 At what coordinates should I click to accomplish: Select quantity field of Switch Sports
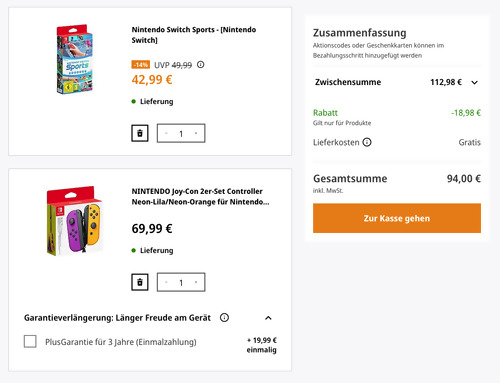tap(181, 134)
